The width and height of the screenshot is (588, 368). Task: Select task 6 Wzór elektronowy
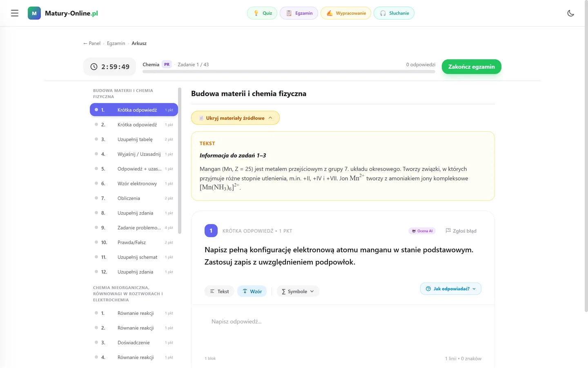134,184
